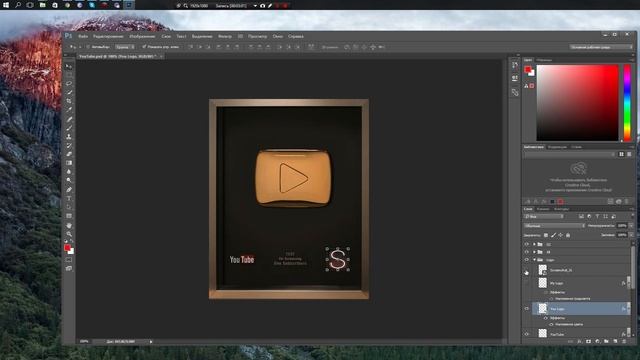Expand the second layer group
Viewport: 640px width, 360px height.
534,252
